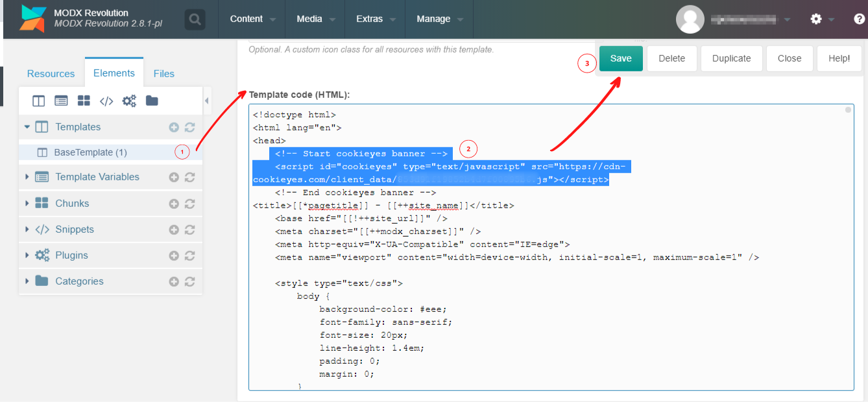868x402 pixels.
Task: Click the new category folder icon
Action: pos(152,100)
